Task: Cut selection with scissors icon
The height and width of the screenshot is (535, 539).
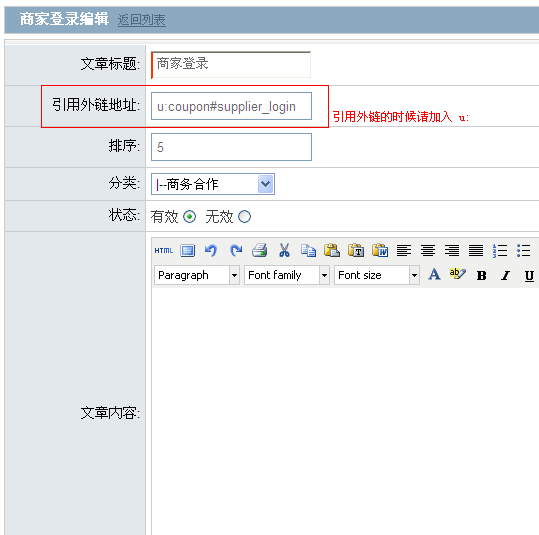Action: [x=284, y=250]
